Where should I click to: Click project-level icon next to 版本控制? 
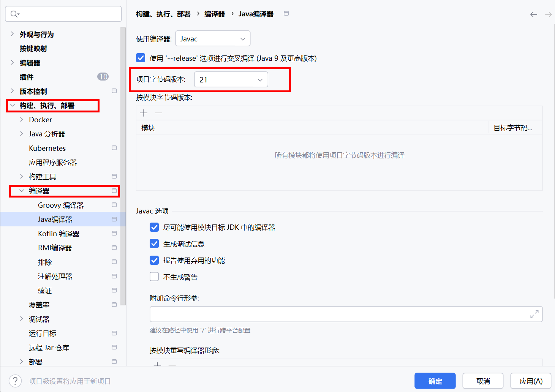pos(114,91)
